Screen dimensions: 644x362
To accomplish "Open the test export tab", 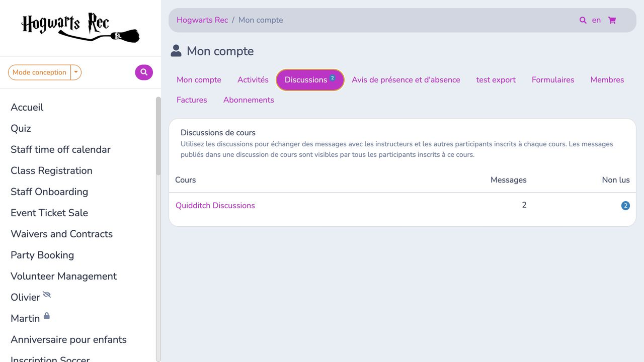I will [x=496, y=80].
